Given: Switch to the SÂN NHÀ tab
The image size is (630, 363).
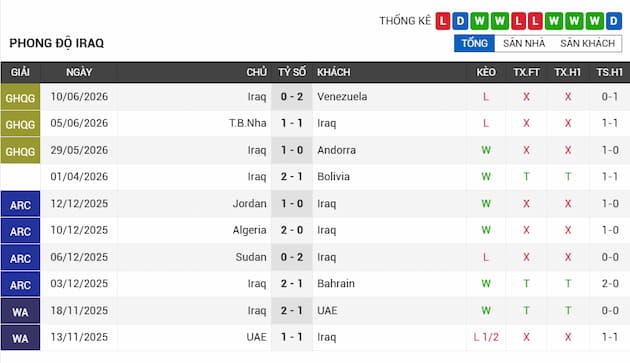Looking at the screenshot, I should click(x=524, y=43).
